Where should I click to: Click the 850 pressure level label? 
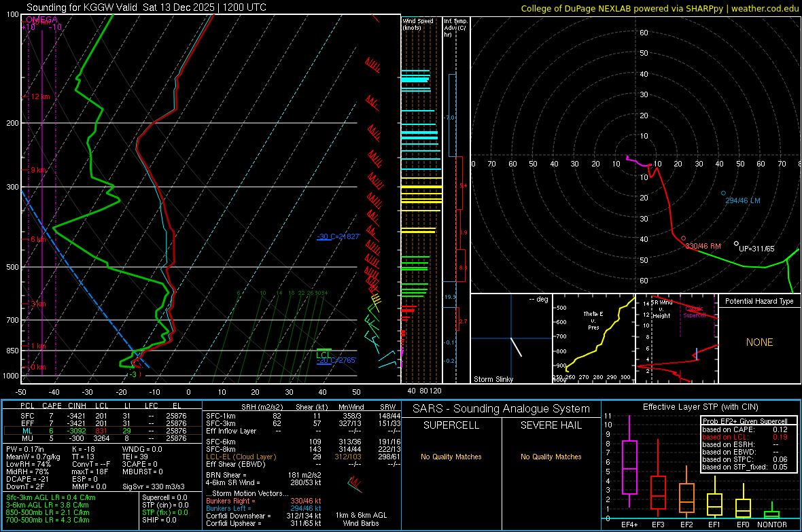(x=12, y=351)
